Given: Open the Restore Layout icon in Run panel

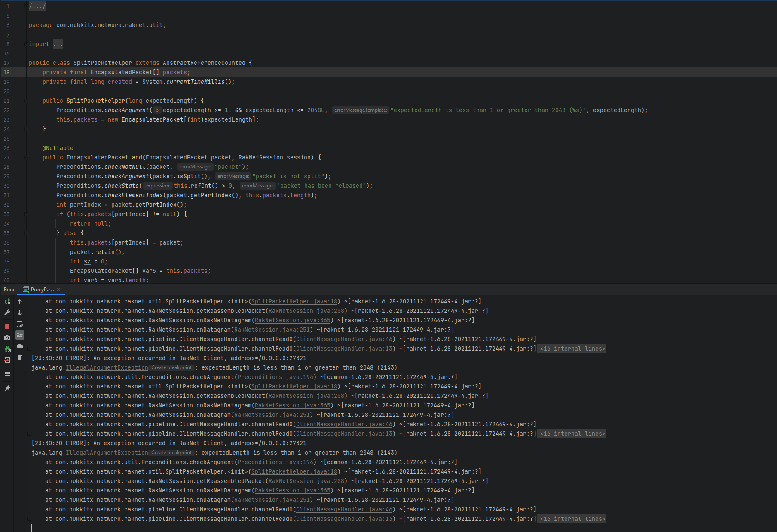Looking at the screenshot, I should point(7,374).
